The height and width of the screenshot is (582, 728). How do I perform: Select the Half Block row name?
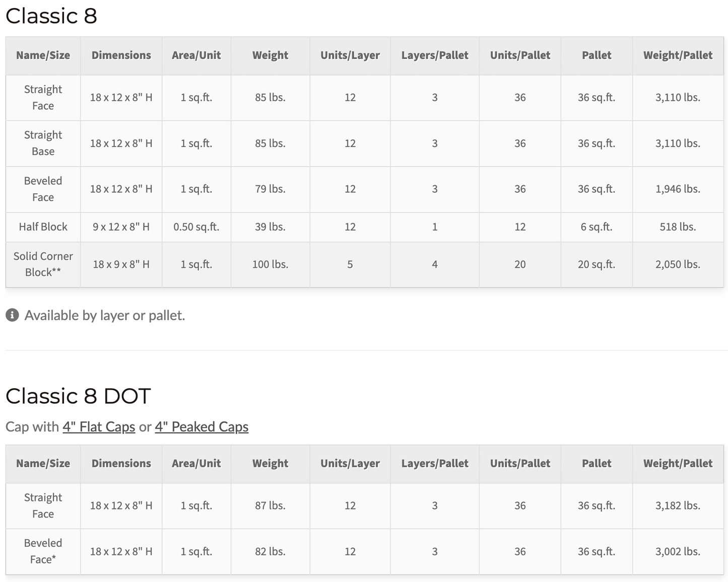(x=43, y=227)
